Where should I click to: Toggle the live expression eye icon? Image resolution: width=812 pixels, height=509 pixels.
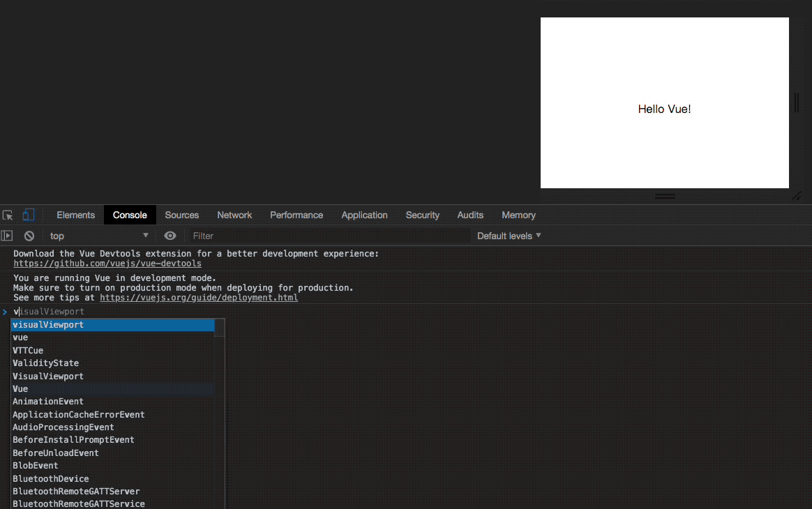pos(170,236)
